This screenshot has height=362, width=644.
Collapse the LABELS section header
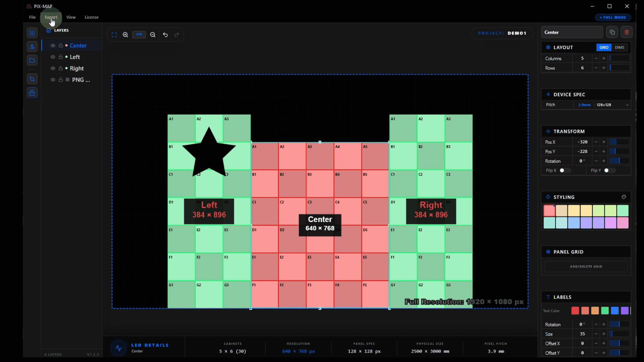pos(562,297)
